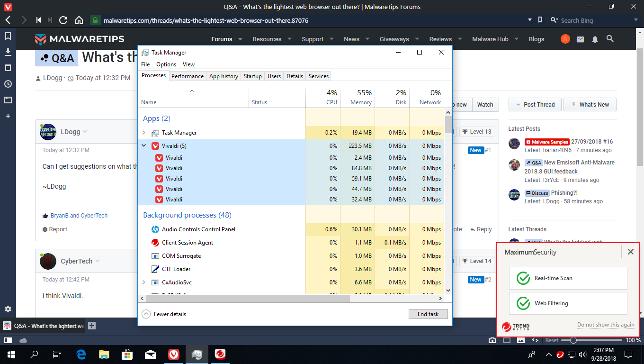
Task: Add a web panel in Vivaldi sidebar
Action: [x=8, y=116]
